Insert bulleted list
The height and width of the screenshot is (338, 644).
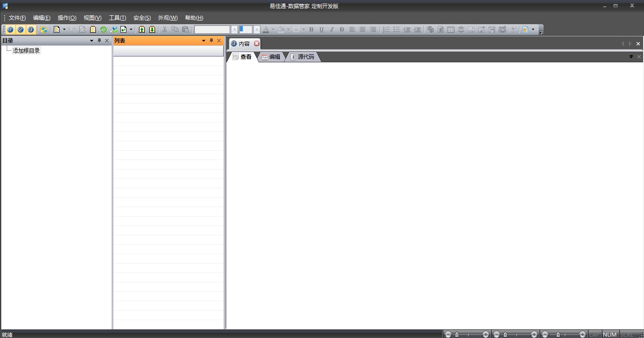tap(396, 30)
